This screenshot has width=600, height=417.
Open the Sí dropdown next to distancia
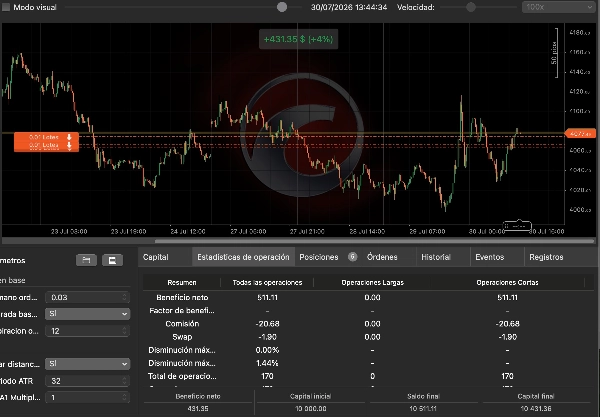(87, 364)
